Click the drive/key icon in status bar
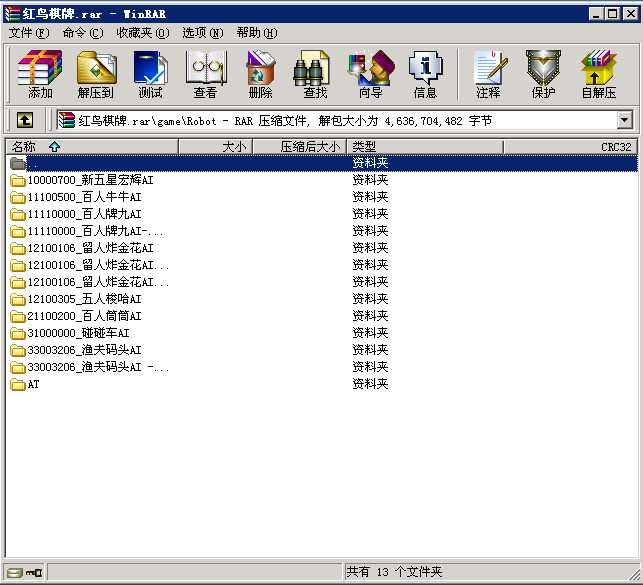643x585 pixels. point(25,572)
